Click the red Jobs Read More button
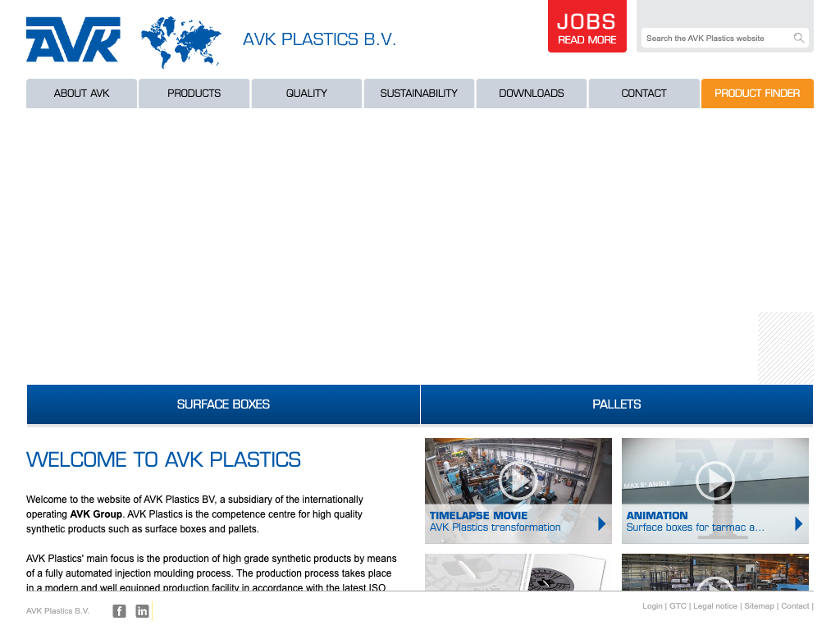Viewport: 840px width, 630px height. click(587, 27)
